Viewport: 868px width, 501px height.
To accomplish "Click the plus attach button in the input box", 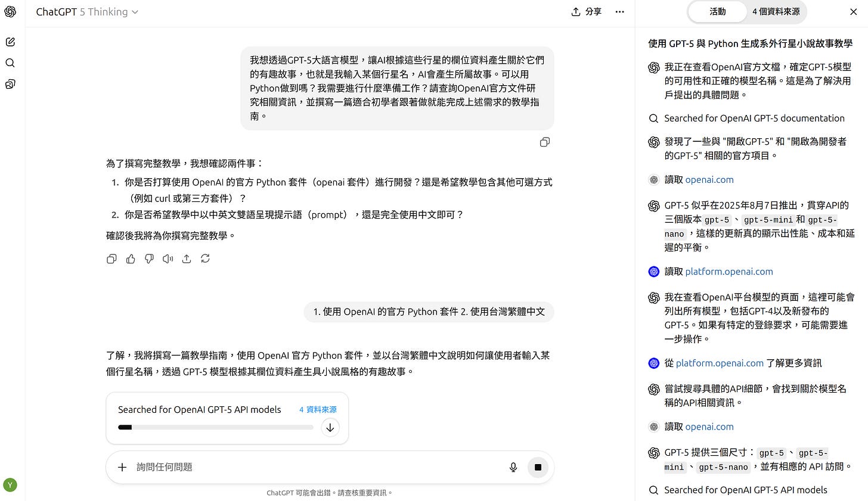I will (x=122, y=467).
